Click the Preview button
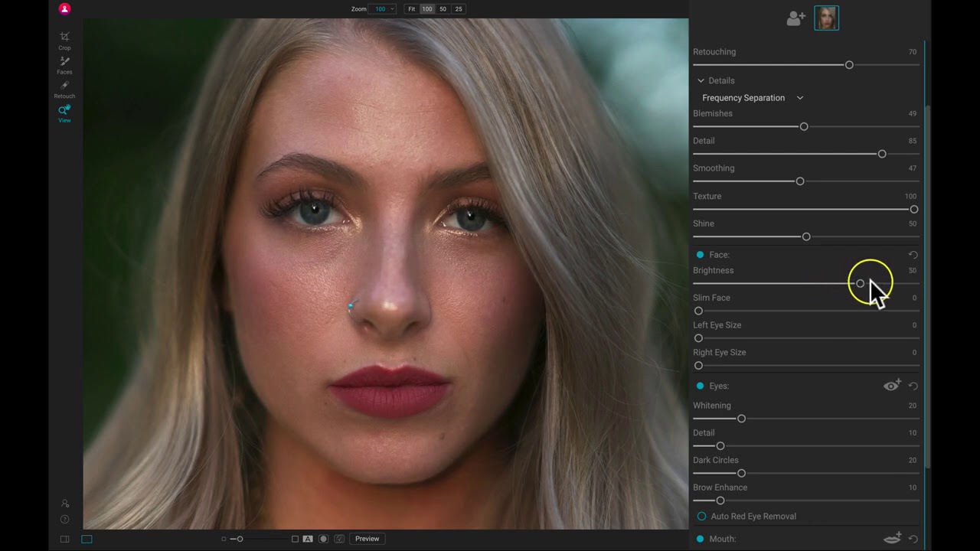The width and height of the screenshot is (980, 551). pos(367,539)
